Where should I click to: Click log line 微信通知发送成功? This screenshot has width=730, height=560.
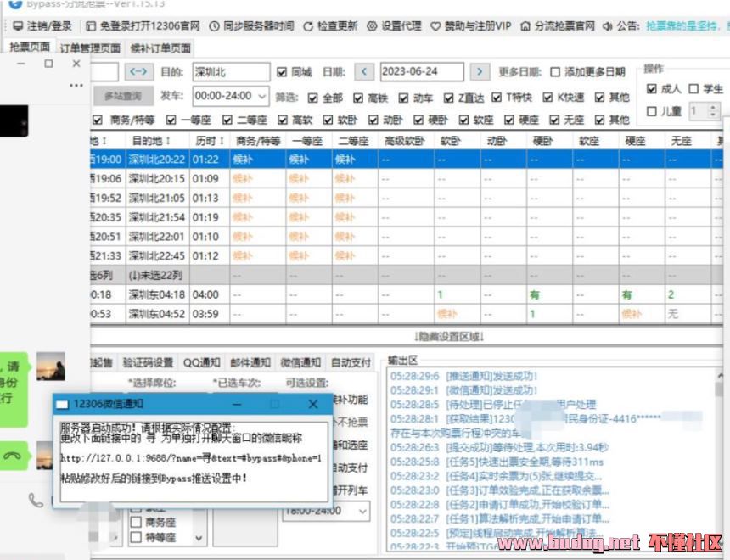(x=463, y=390)
